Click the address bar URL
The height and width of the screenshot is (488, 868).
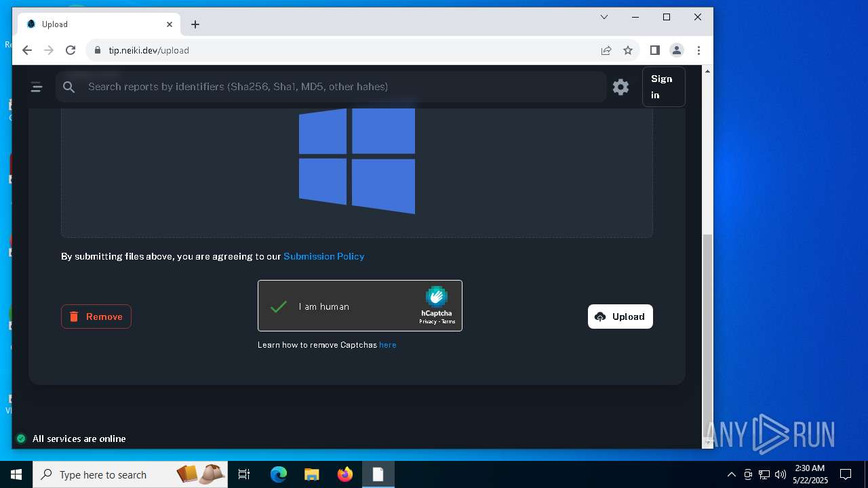149,50
